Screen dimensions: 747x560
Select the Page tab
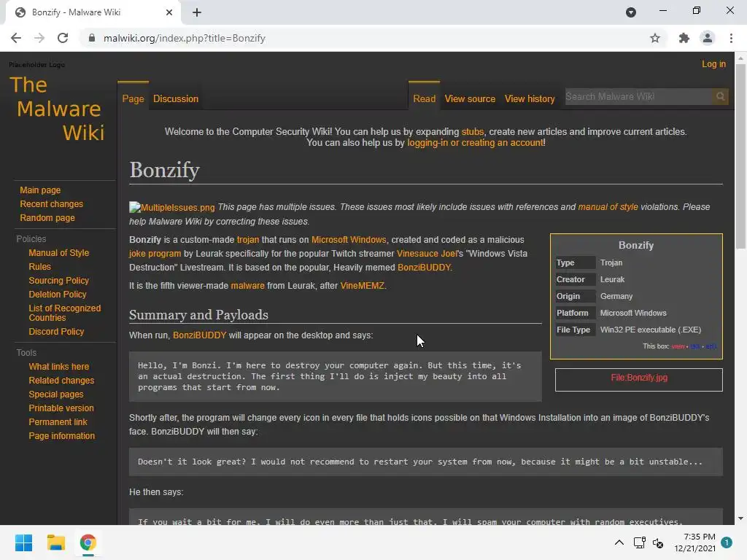point(133,98)
